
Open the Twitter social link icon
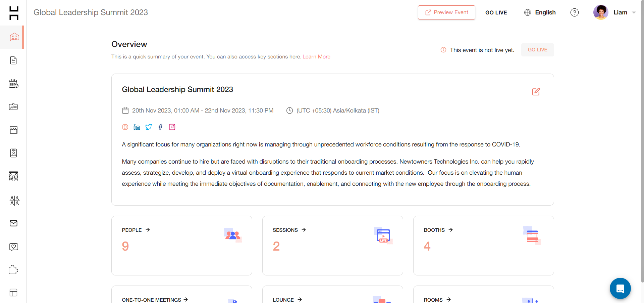[x=149, y=127]
